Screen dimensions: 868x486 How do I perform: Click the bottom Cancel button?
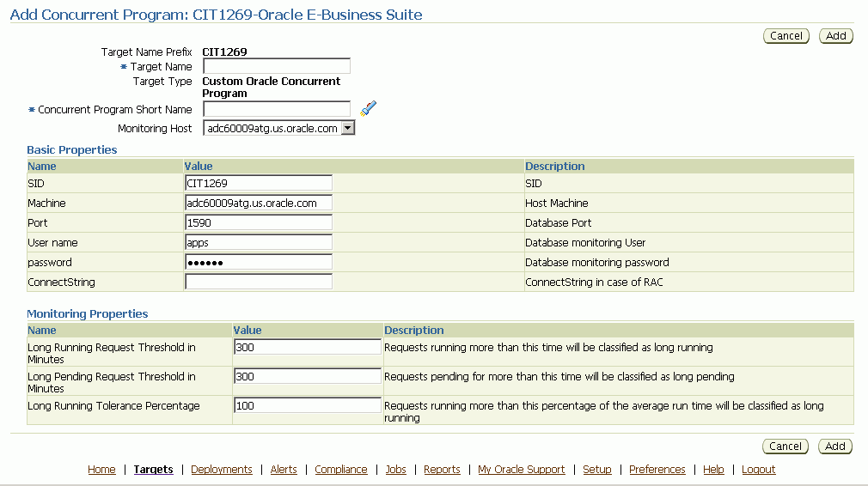click(785, 447)
